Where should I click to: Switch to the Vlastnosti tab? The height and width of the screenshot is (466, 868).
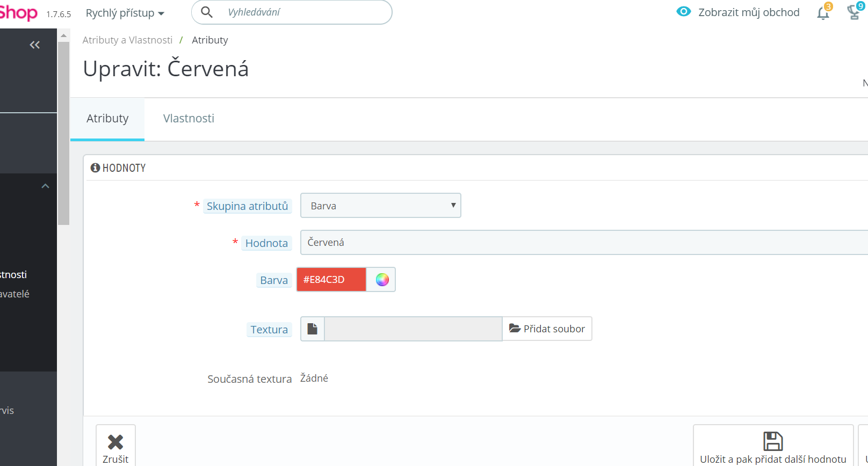click(189, 119)
